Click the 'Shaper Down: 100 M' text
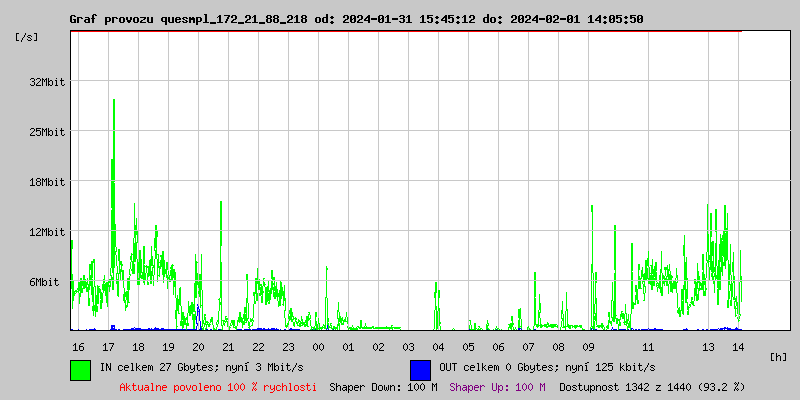Screen dimensions: 800x400 pos(383,387)
